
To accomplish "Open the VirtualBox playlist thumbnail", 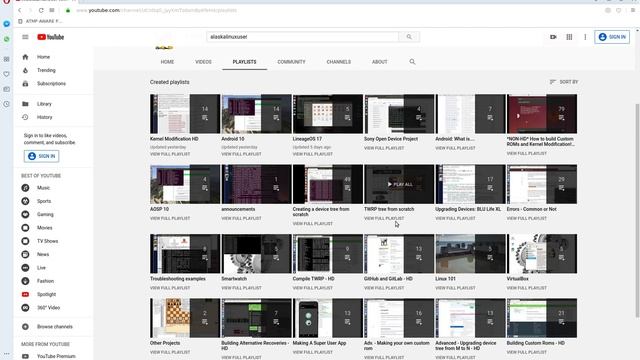I will point(542,254).
